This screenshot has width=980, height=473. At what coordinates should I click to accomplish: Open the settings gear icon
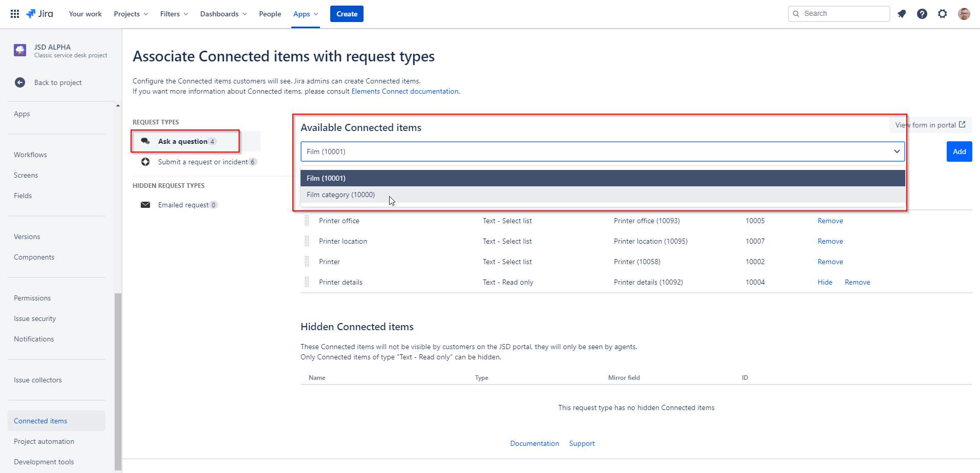(x=942, y=14)
